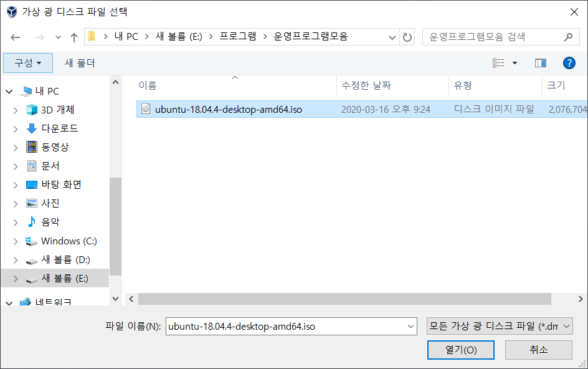Click the ISO disc image file icon
Image resolution: width=588 pixels, height=369 pixels.
coord(146,109)
